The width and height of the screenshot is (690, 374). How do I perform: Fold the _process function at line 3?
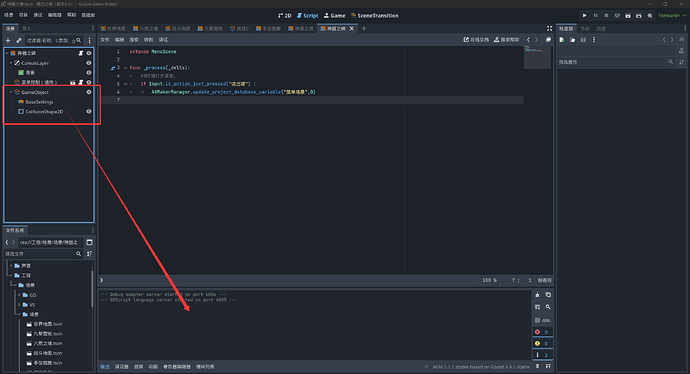126,68
